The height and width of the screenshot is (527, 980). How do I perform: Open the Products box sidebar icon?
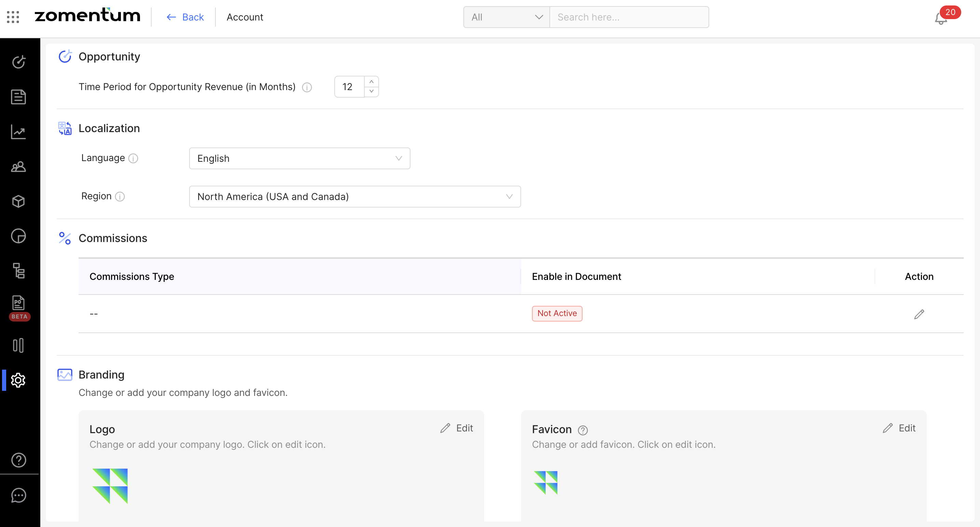click(x=18, y=201)
